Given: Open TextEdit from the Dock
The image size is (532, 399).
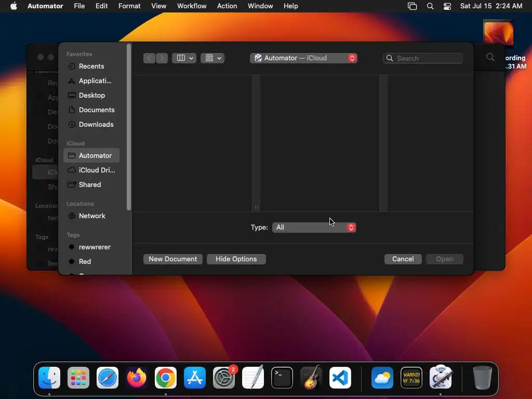Looking at the screenshot, I should (x=253, y=378).
